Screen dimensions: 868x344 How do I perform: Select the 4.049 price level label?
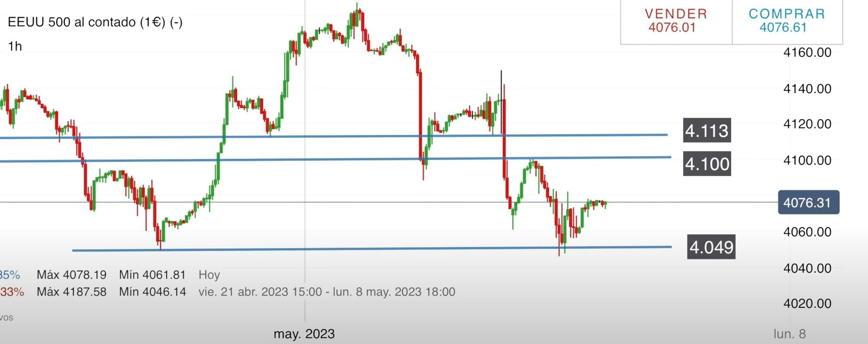click(x=711, y=247)
